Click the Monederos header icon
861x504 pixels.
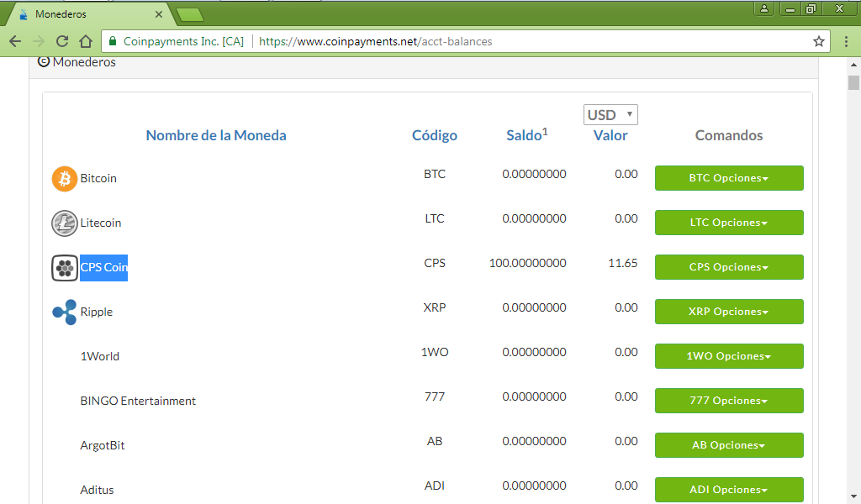click(x=44, y=61)
